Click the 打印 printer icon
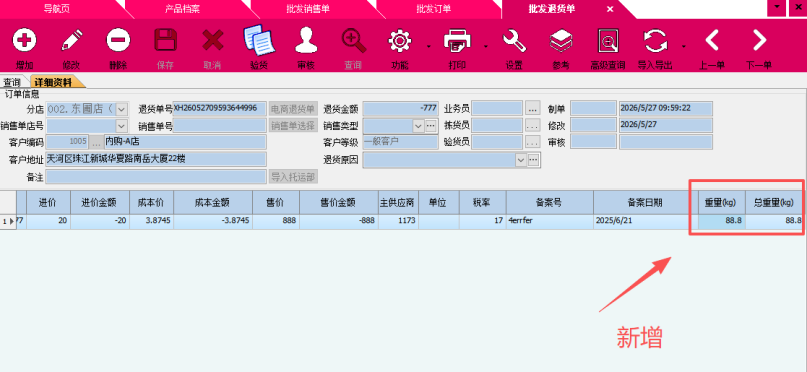Viewport: 807px width, 372px height. coord(457,40)
